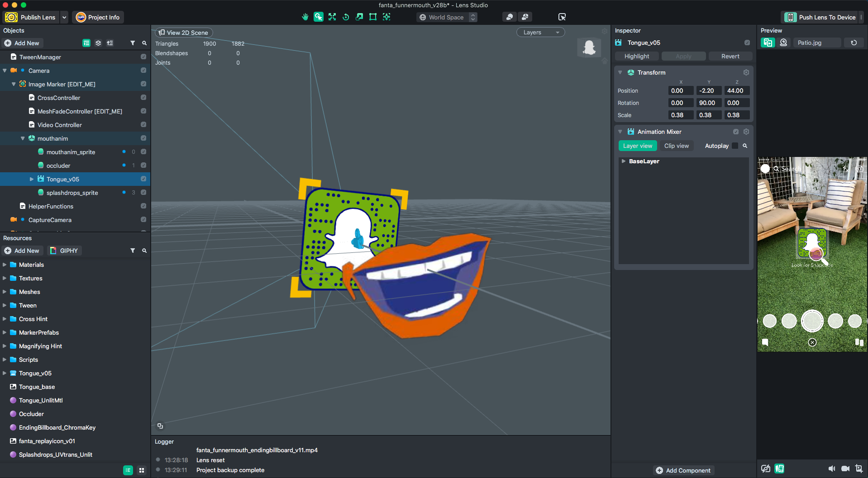Click the Highlight button in Inspector
This screenshot has height=478, width=868.
pyautogui.click(x=637, y=56)
